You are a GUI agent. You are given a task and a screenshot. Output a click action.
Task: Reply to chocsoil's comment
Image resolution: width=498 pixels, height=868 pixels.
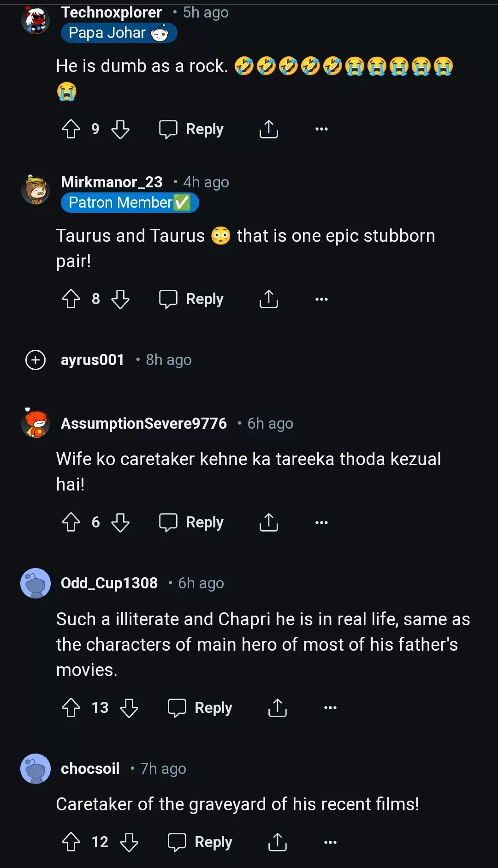click(x=200, y=842)
